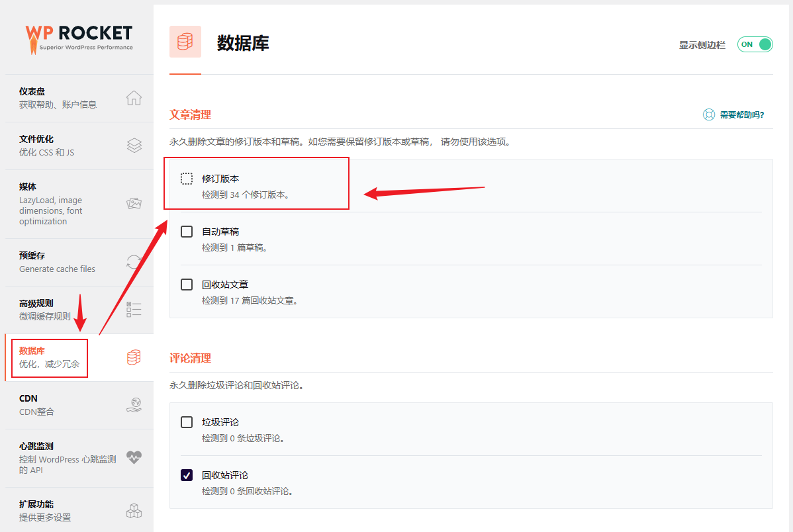Click the orange database icon in sidebar
Viewport: 793px width, 532px height.
tap(134, 357)
